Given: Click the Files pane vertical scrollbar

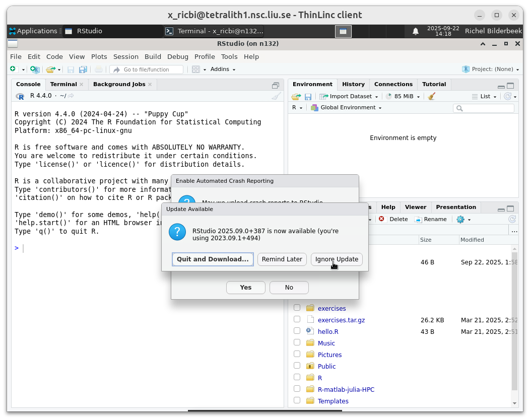Looking at the screenshot, I should coord(514,322).
